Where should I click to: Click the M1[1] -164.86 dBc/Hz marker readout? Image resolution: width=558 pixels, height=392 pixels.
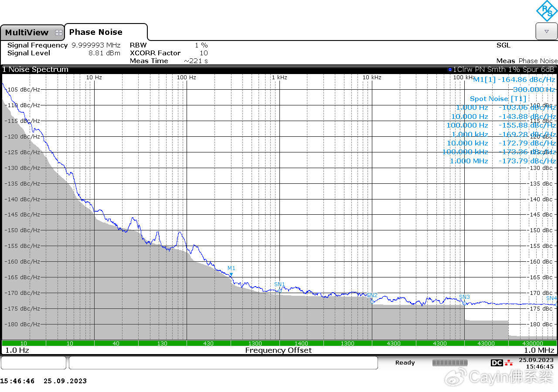514,80
